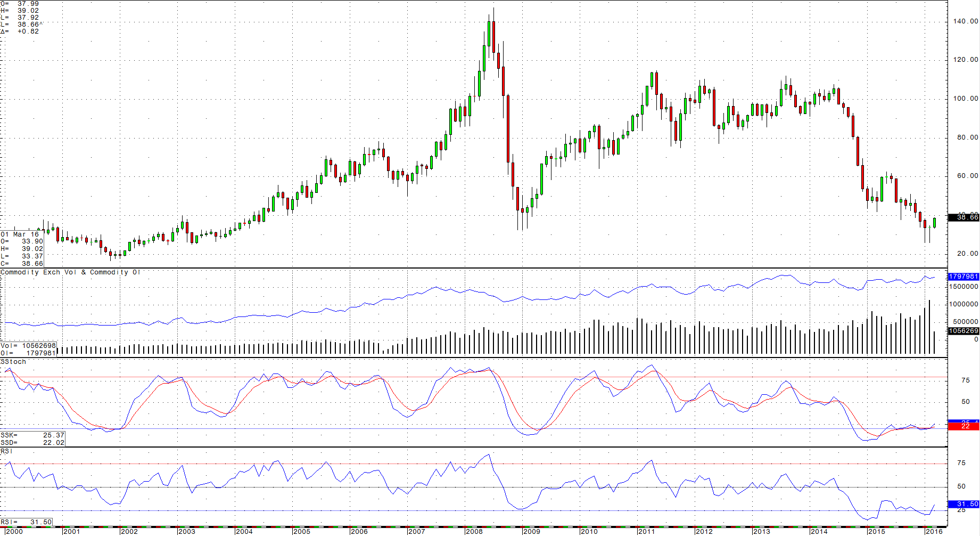Pick the 2005 label on the date axis

coord(301,531)
